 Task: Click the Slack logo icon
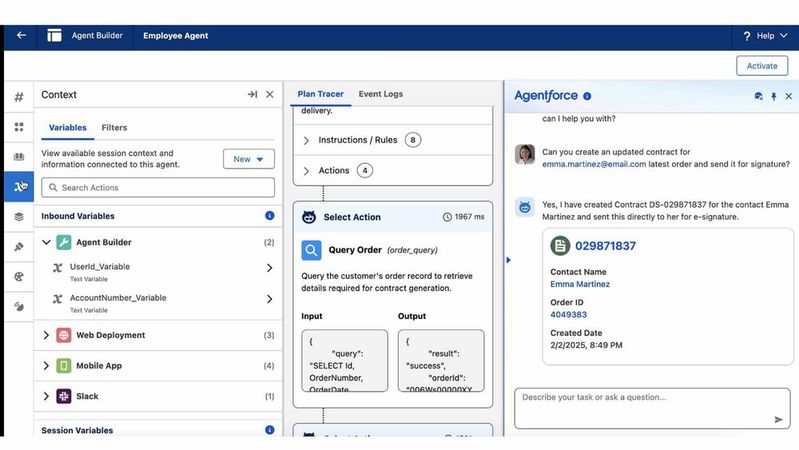tap(64, 396)
